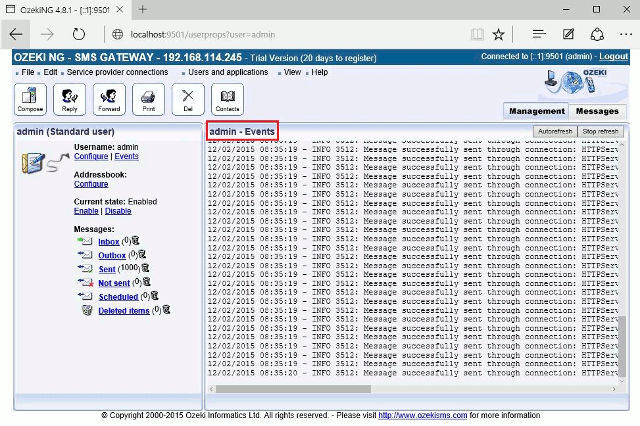Open the Not sent folder link
The width and height of the screenshot is (640, 426).
114,283
